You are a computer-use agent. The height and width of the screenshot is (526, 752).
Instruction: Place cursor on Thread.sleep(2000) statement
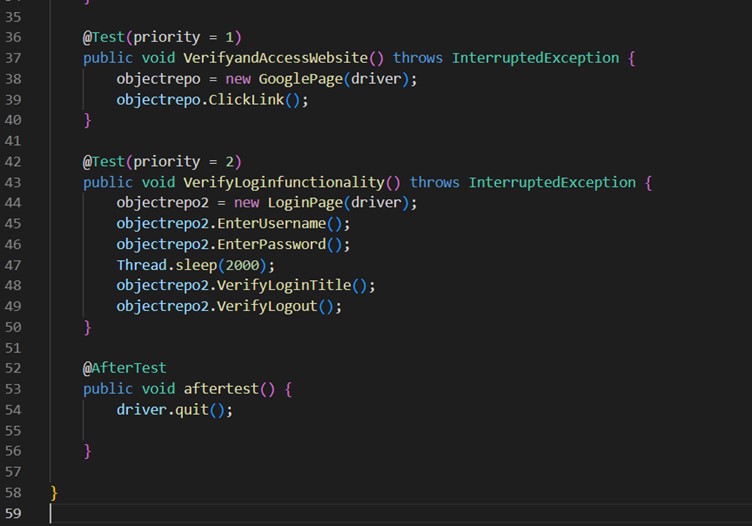[x=196, y=265]
